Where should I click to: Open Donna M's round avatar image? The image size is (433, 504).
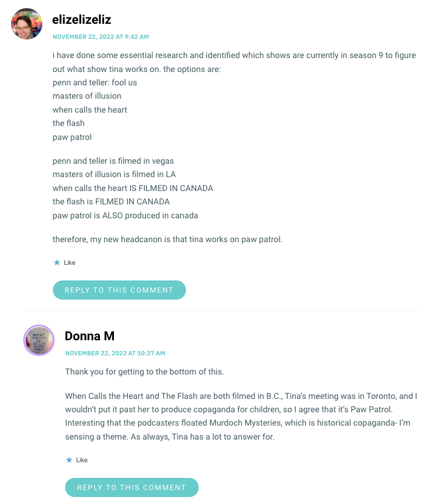coord(39,340)
